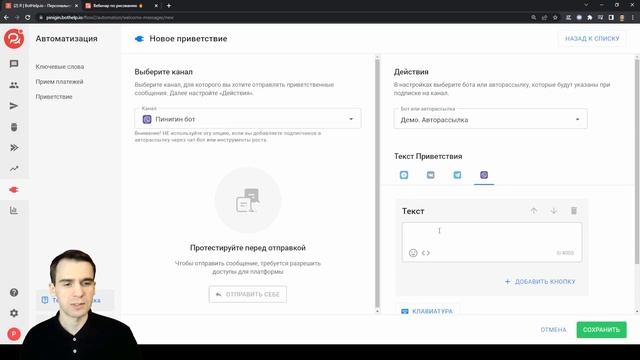Open the help question mark icon

tap(14, 293)
